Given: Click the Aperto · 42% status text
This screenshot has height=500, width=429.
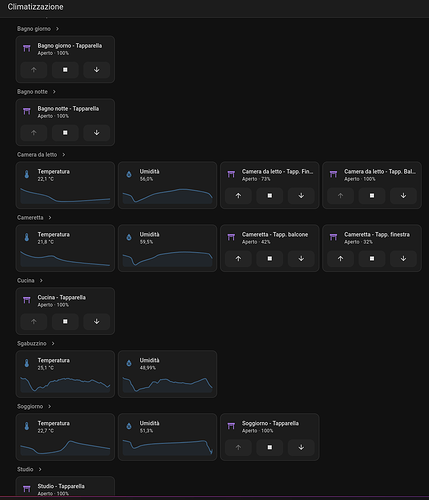Looking at the screenshot, I should click(256, 242).
